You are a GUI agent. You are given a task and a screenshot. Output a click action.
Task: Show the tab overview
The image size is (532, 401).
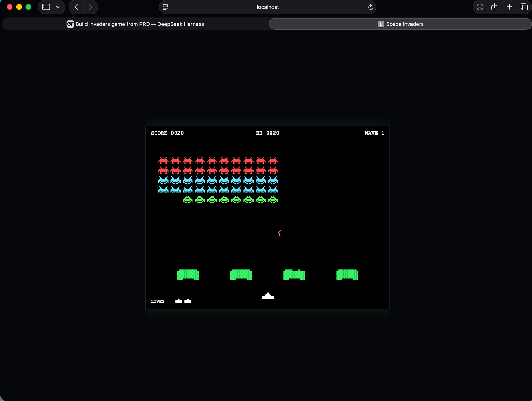pos(524,7)
